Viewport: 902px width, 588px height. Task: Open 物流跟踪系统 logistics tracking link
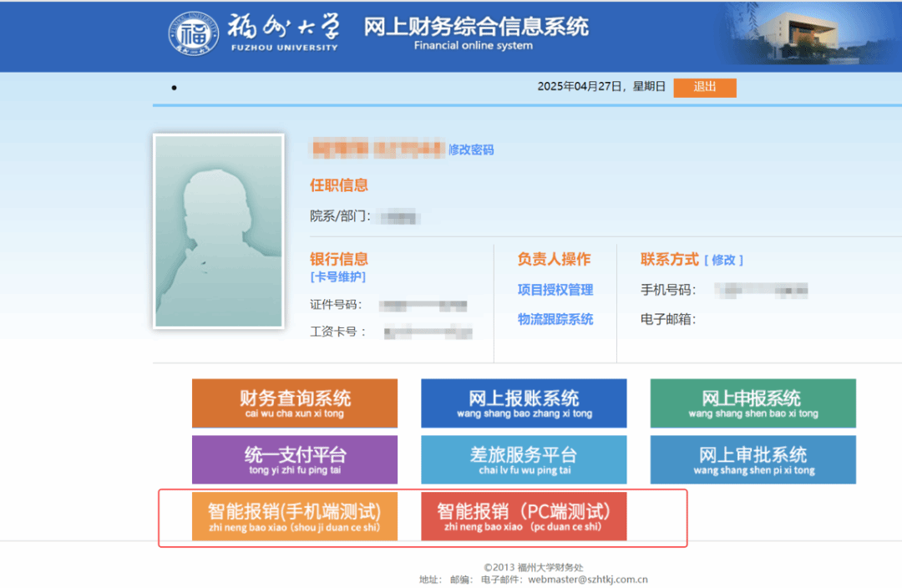pos(555,319)
